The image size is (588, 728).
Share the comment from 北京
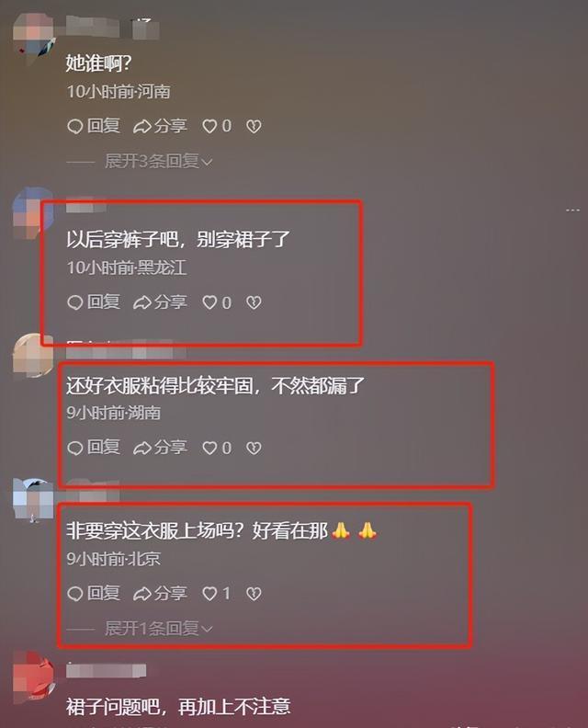pos(160,594)
